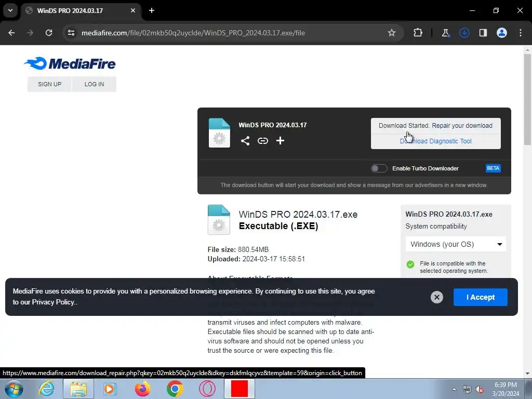Viewport: 532px width, 399px height.
Task: Click the 'Enable Turbo Downloader' label
Action: (x=425, y=168)
